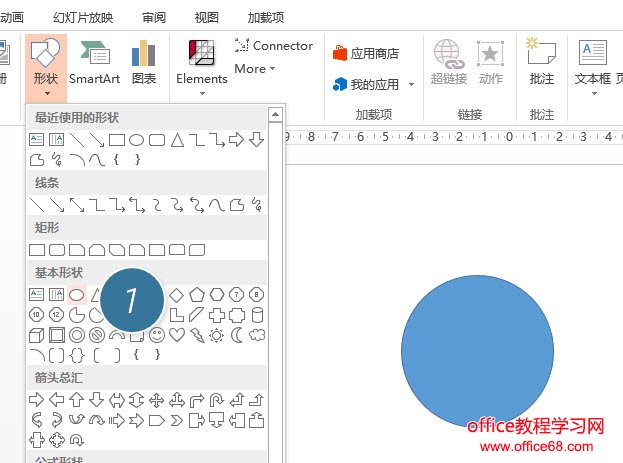Choose the cube shape
Screen dimensions: 623x463
point(37,335)
